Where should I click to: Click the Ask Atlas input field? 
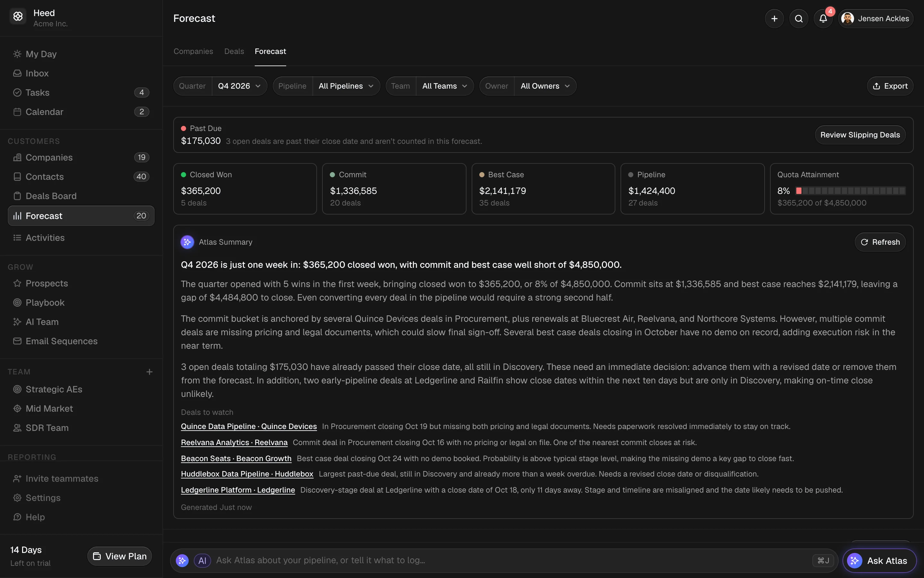pos(504,560)
